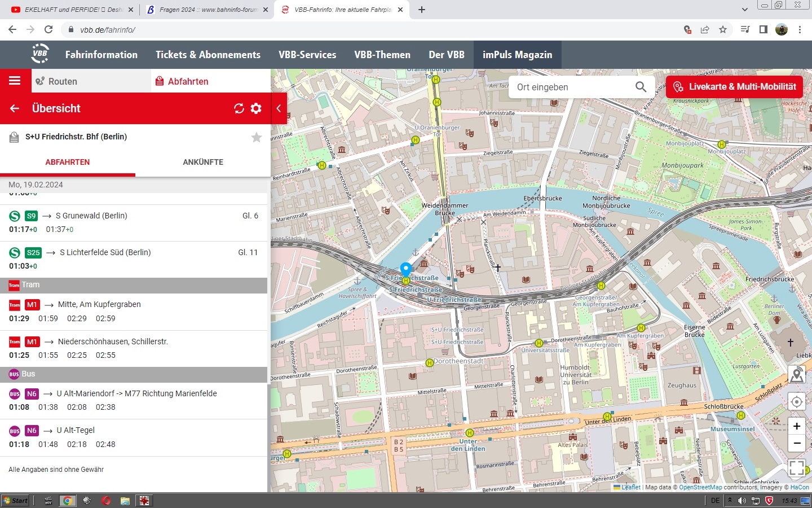
Task: Open Leaflet attribution link
Action: [x=630, y=487]
